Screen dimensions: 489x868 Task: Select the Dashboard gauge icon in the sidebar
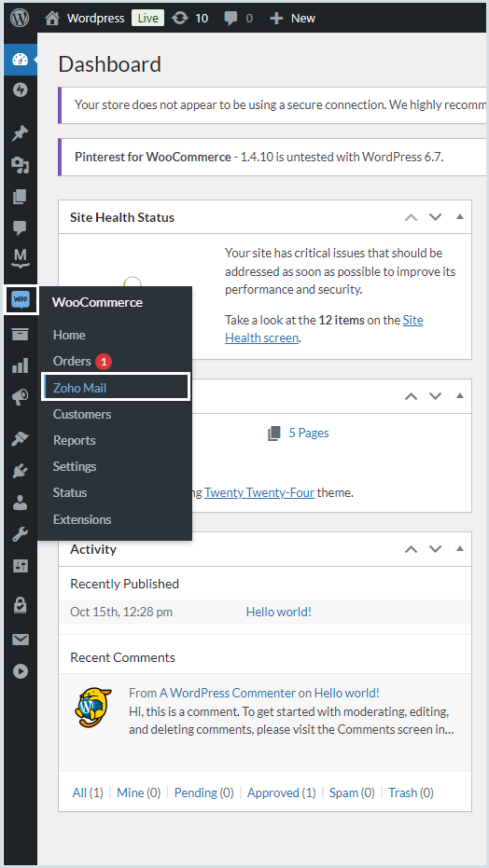pos(21,60)
